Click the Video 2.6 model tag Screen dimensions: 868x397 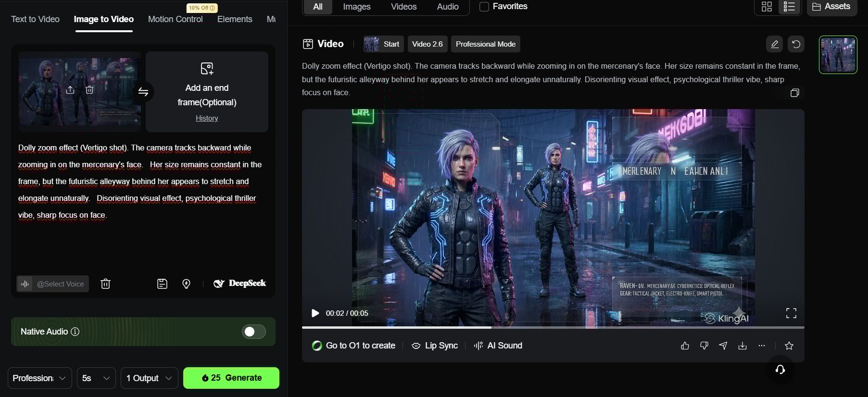pyautogui.click(x=428, y=44)
